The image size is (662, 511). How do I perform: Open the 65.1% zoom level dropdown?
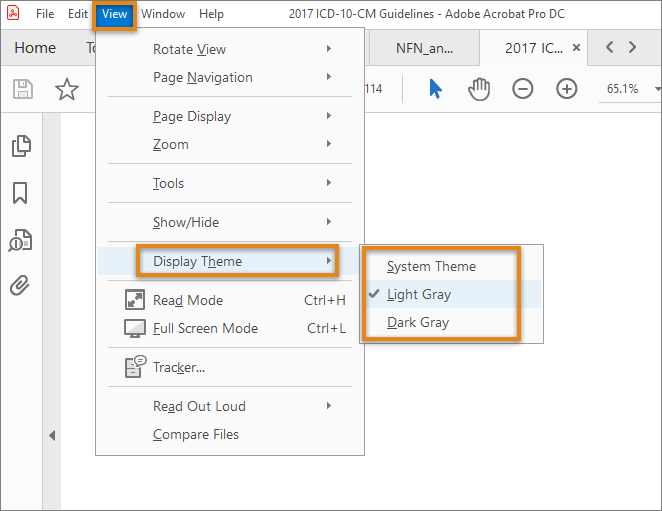[630, 89]
